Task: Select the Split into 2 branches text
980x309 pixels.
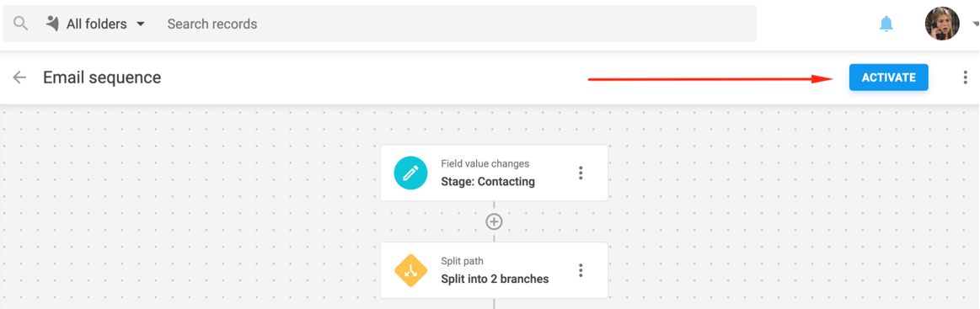Action: pos(495,279)
